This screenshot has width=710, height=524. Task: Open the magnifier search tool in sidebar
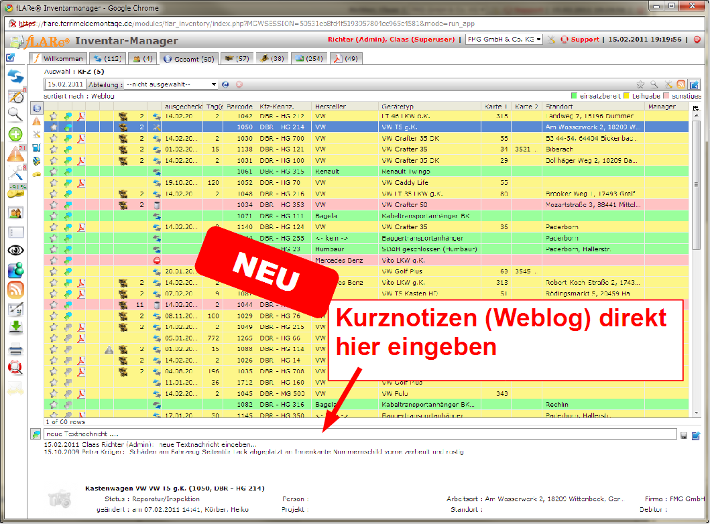[16, 115]
